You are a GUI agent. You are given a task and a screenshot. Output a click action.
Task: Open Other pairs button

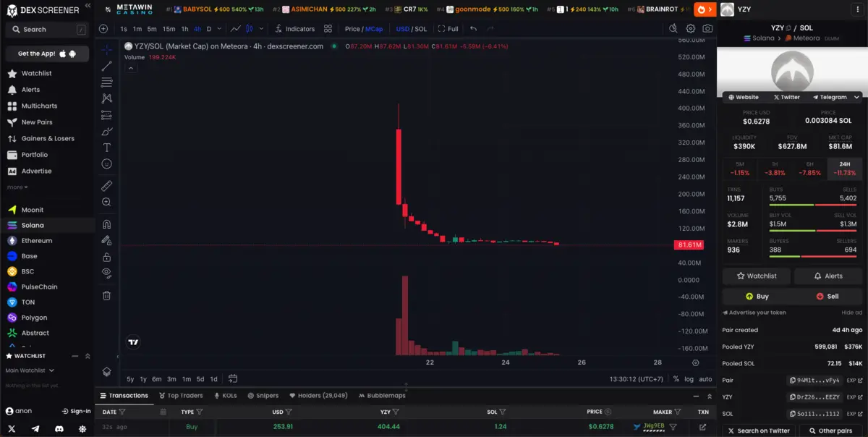[x=831, y=430]
